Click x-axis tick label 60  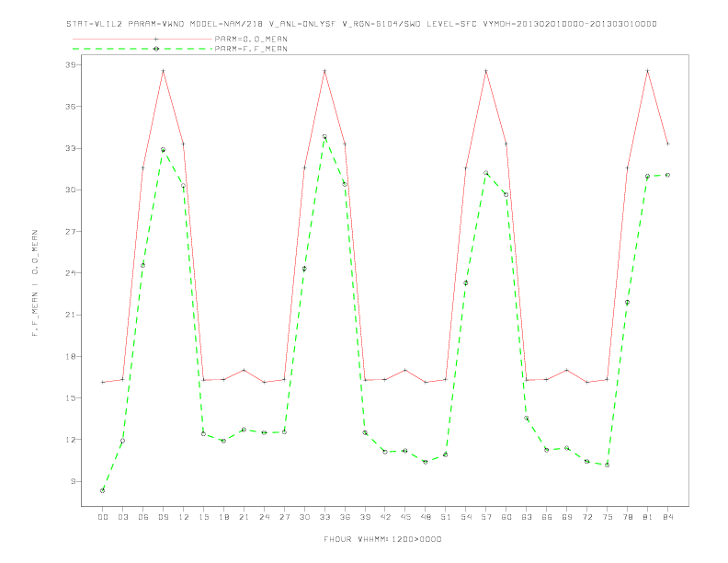[506, 517]
